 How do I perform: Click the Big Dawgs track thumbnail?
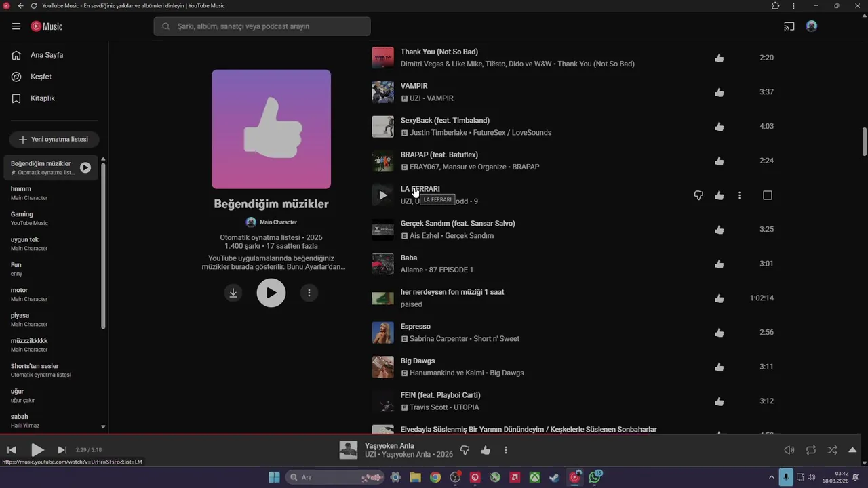pyautogui.click(x=383, y=367)
